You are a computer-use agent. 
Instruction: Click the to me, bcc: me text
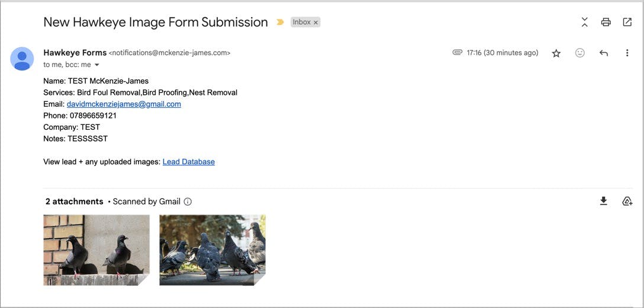[x=67, y=65]
